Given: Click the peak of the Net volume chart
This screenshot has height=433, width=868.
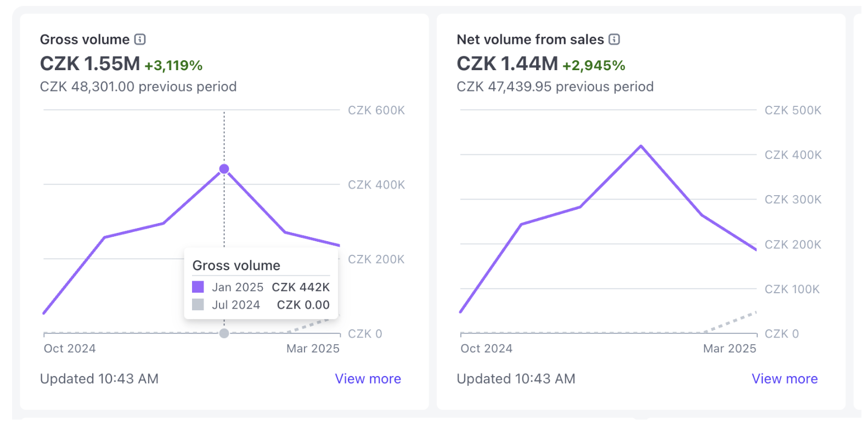Looking at the screenshot, I should pos(641,146).
